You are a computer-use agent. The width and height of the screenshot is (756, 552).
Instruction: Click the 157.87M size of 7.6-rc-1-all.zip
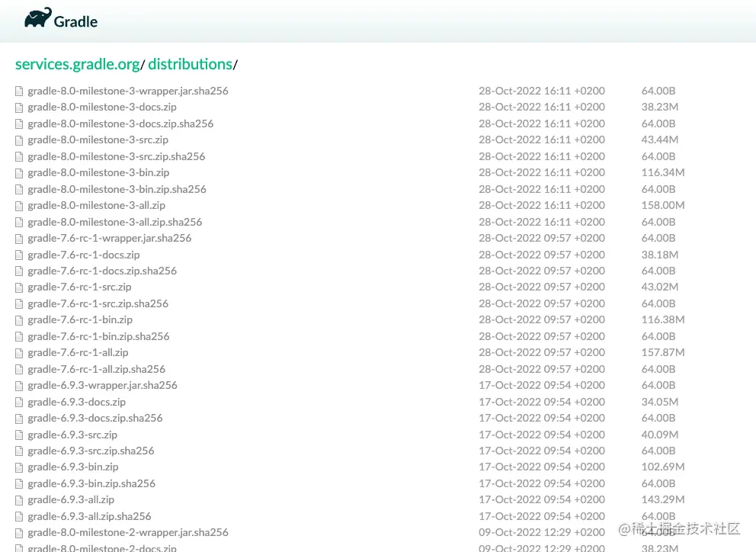(663, 352)
